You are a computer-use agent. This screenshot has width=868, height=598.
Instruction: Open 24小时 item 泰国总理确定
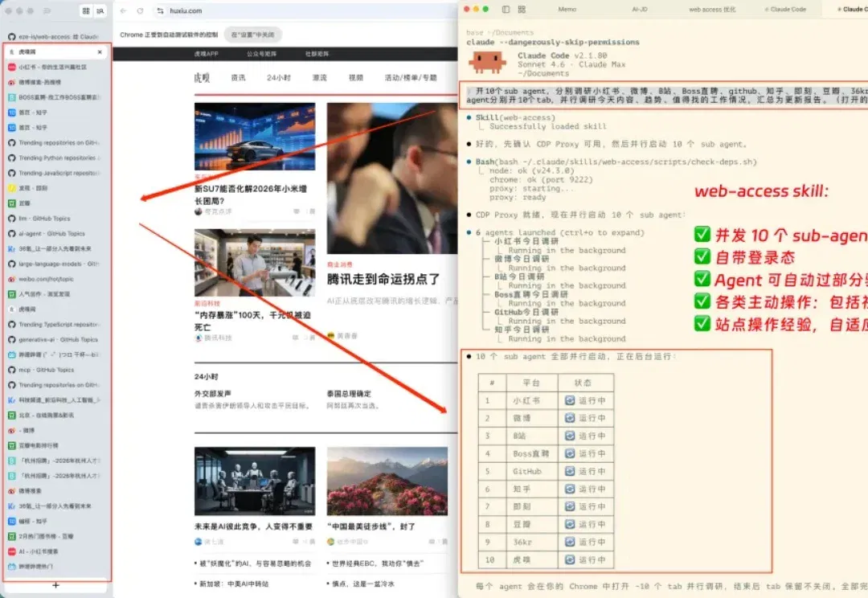pyautogui.click(x=349, y=394)
